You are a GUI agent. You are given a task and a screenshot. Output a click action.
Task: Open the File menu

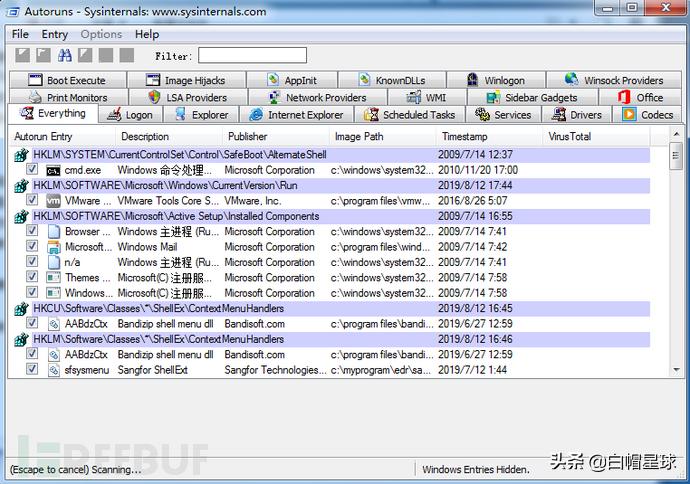tap(20, 34)
